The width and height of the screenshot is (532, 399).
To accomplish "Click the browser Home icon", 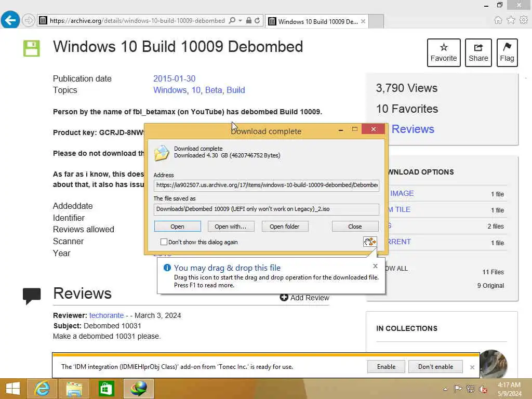I will tap(498, 20).
